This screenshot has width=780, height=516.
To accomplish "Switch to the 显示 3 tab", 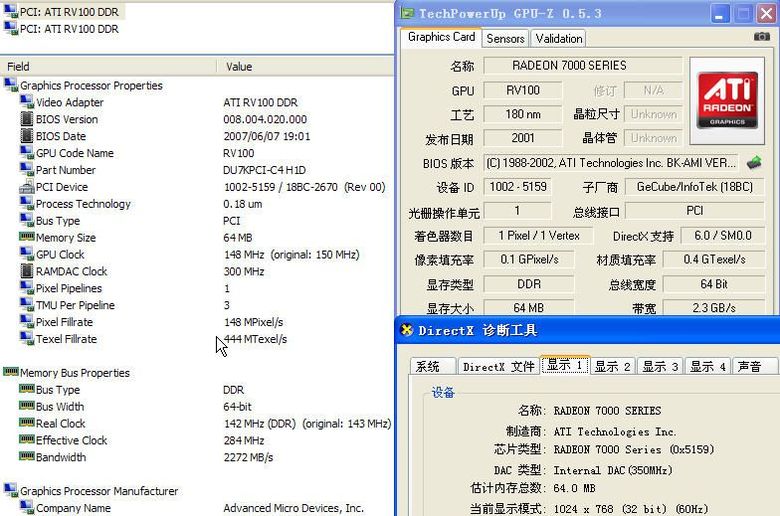I will (x=660, y=367).
